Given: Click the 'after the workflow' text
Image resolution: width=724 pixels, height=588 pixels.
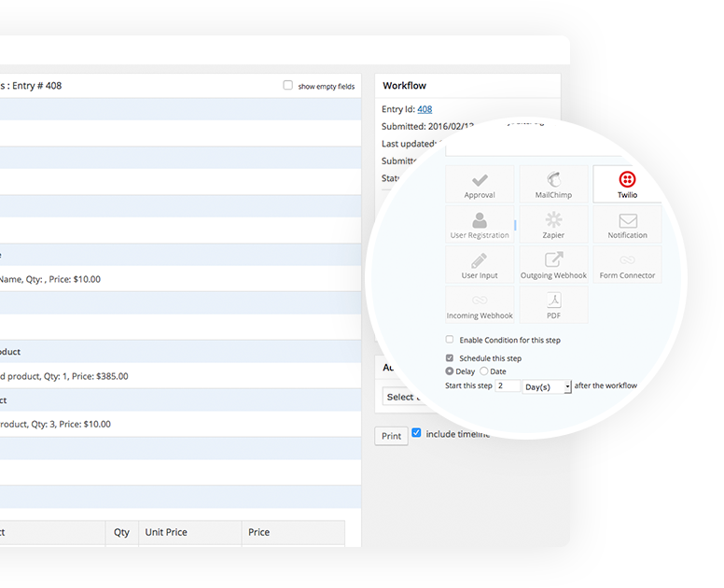Looking at the screenshot, I should pyautogui.click(x=606, y=385).
